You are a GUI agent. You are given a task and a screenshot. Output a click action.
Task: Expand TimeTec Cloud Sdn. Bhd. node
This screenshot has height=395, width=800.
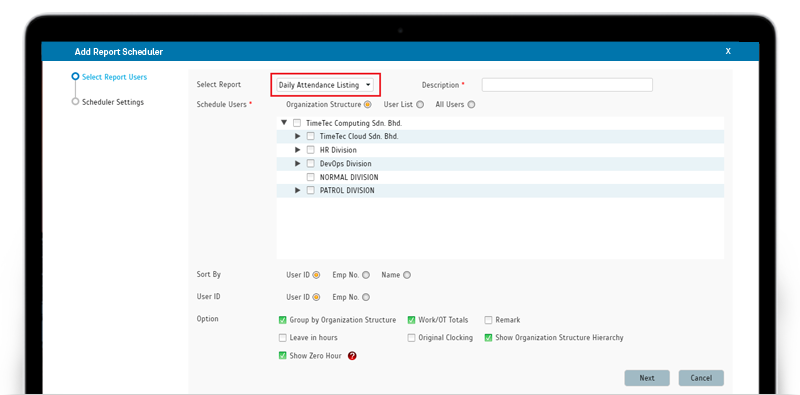click(x=298, y=136)
